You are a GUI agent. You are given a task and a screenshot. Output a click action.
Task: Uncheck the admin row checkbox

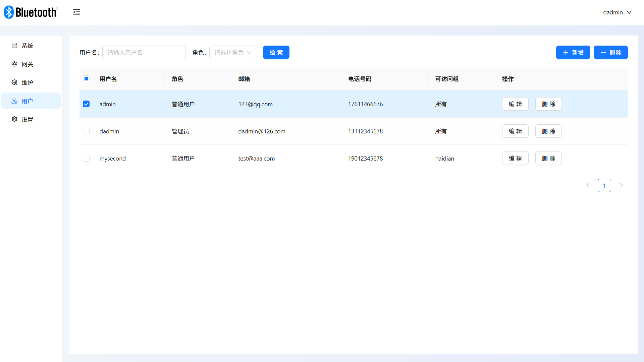86,104
